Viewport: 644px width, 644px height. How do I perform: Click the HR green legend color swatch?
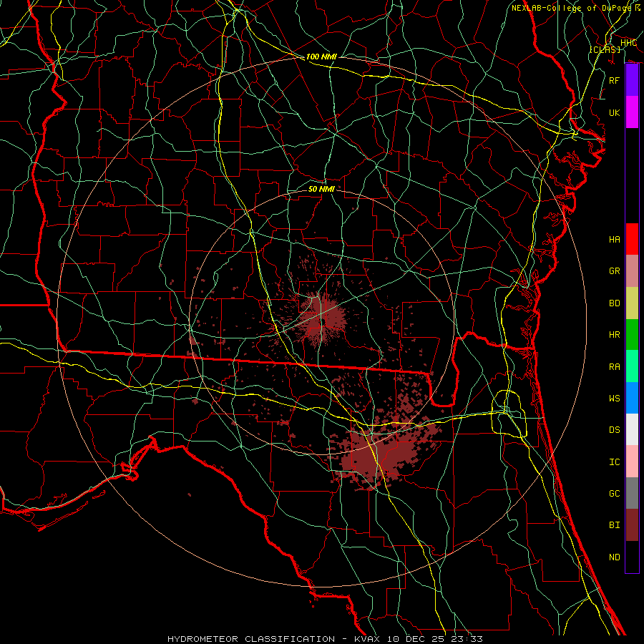click(632, 334)
